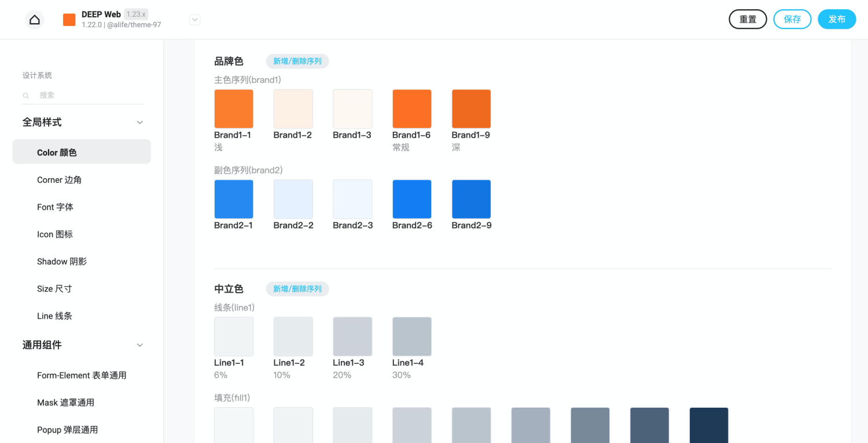Collapse the 通用组件 section
The width and height of the screenshot is (868, 443).
pyautogui.click(x=139, y=345)
